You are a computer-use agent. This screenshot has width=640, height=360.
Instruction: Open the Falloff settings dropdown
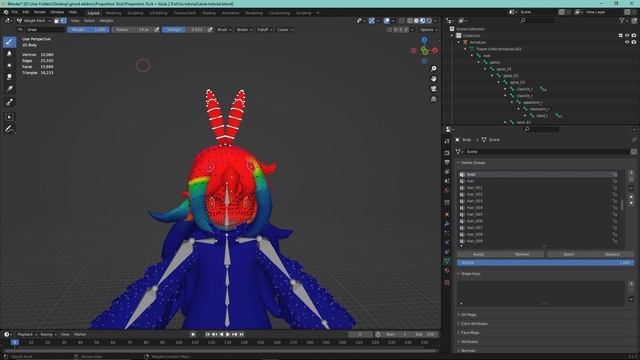point(264,30)
